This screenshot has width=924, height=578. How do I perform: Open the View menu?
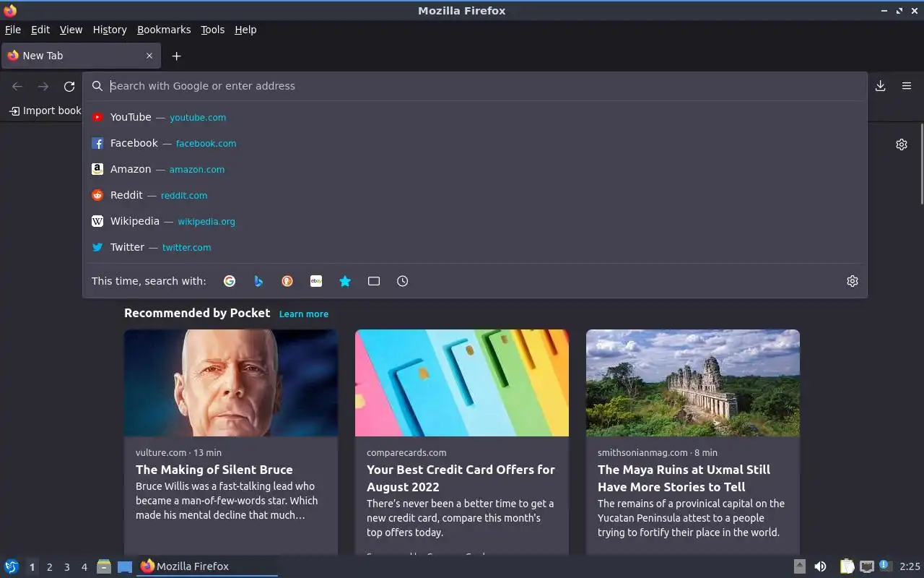click(x=71, y=30)
